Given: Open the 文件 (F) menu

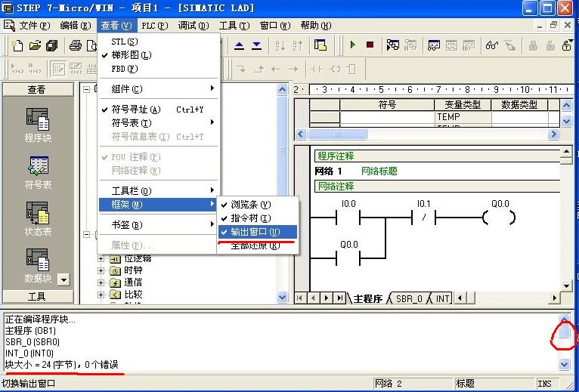Looking at the screenshot, I should 34,26.
